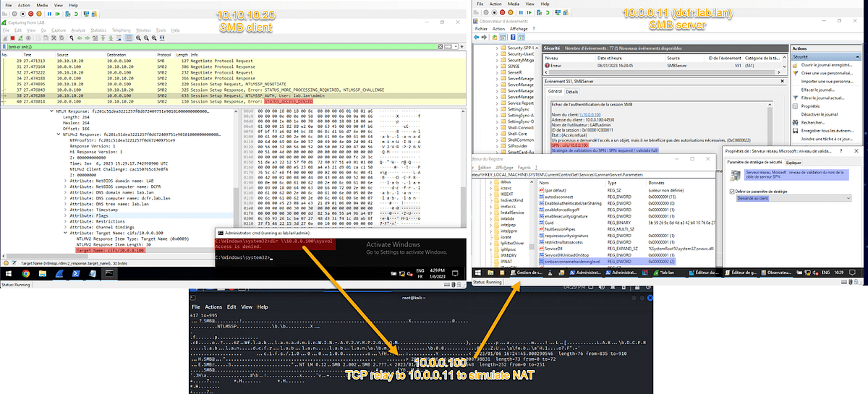The width and height of the screenshot is (868, 394).
Task: Click Créer une vue personnalisée action
Action: [827, 73]
